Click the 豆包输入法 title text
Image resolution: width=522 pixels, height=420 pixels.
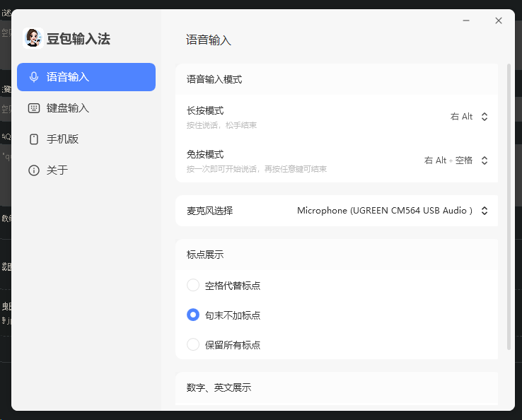[x=79, y=39]
